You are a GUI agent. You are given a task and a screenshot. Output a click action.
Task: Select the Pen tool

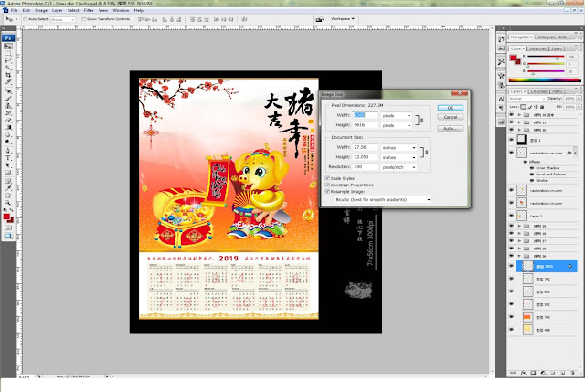pos(8,151)
